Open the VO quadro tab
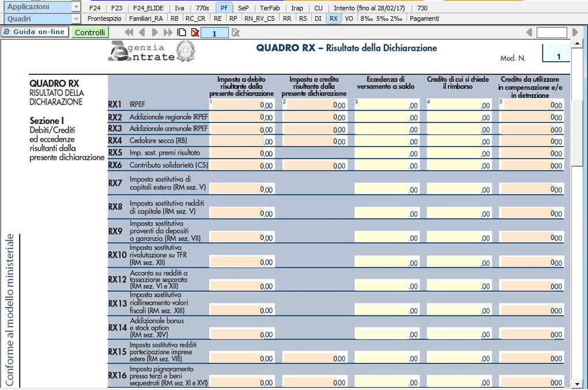Screen dimensions: 588x390 pyautogui.click(x=349, y=18)
